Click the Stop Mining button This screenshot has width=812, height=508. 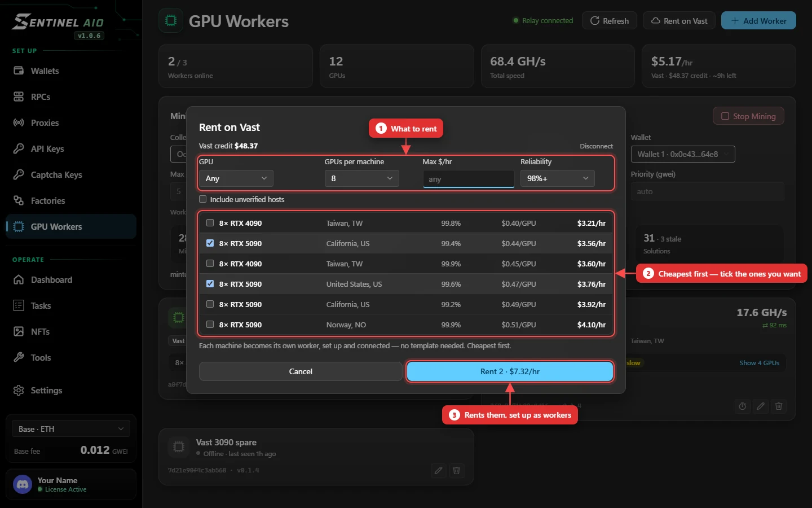pos(749,116)
